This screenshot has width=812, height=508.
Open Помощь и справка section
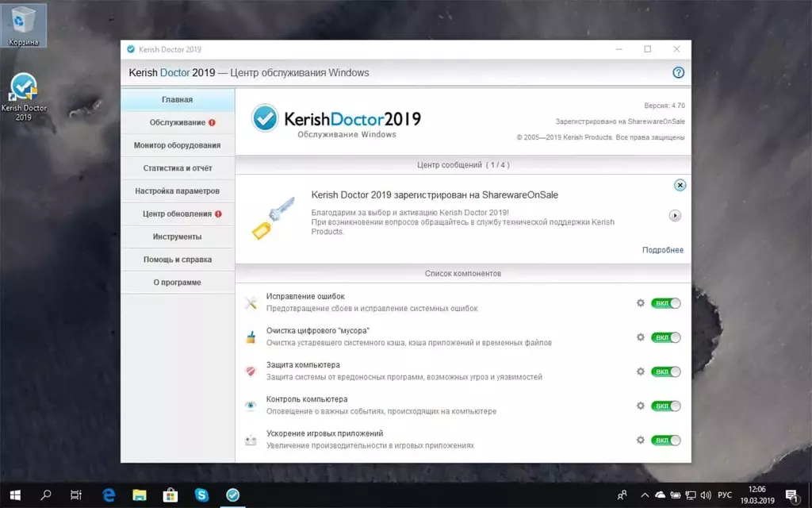178,260
